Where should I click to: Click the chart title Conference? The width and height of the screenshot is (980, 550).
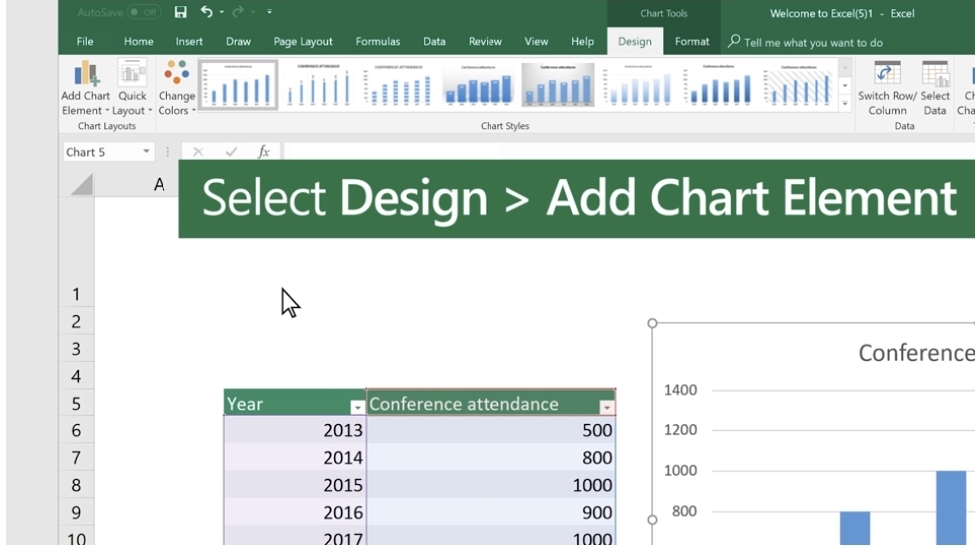(x=916, y=353)
